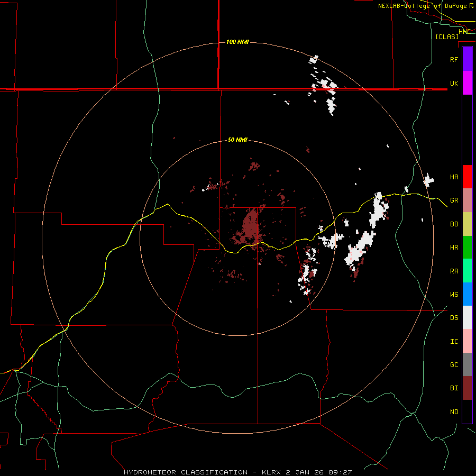Screen dimensions: 476x476
Task: Click the 50 NMI range ring label
Action: (237, 140)
